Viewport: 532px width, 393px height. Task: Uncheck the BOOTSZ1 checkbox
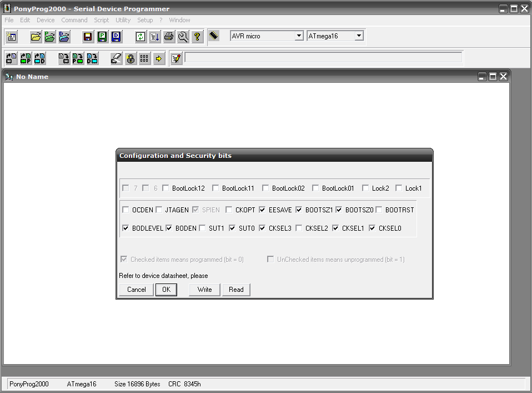299,210
